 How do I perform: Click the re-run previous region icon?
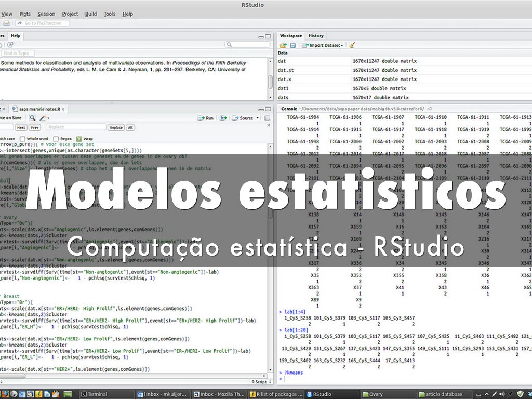point(223,118)
